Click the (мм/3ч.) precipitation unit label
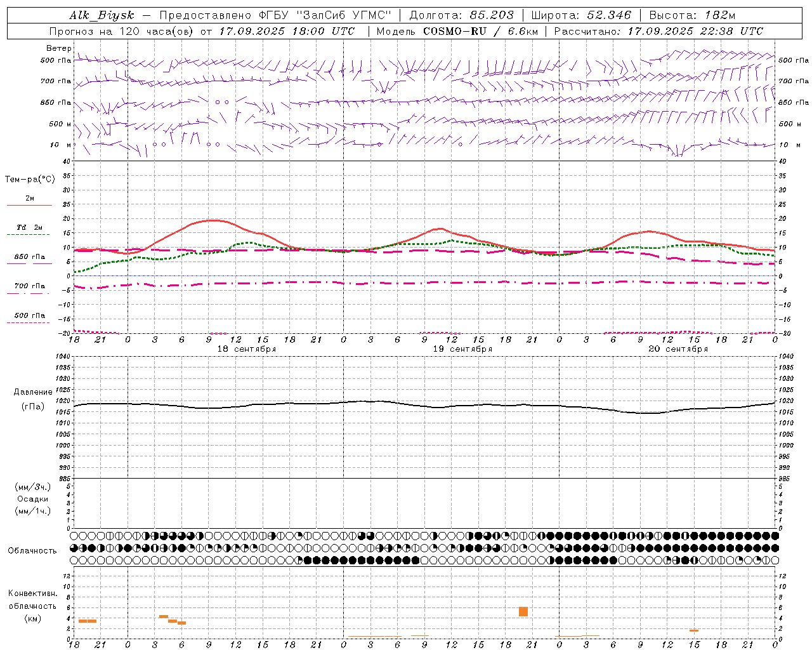 coord(33,487)
